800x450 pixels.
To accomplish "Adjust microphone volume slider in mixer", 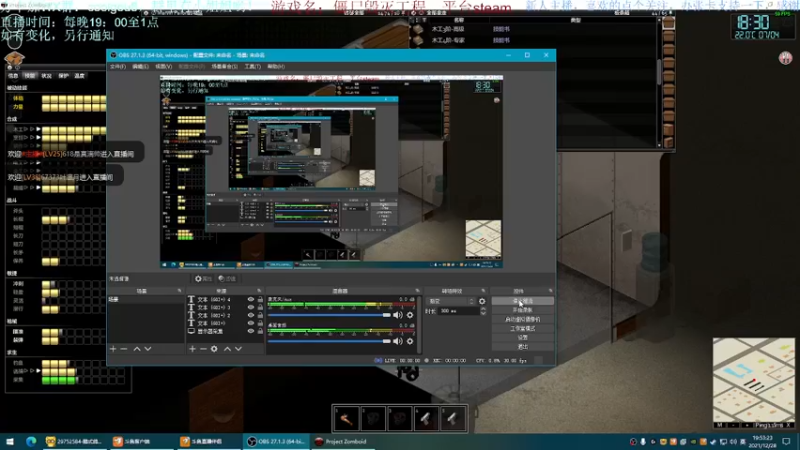I will [329, 315].
